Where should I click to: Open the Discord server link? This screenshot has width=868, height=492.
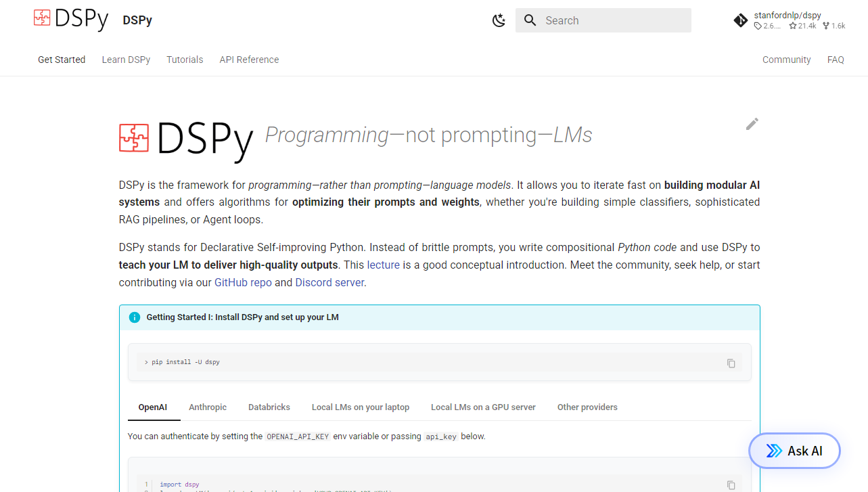[x=329, y=282]
